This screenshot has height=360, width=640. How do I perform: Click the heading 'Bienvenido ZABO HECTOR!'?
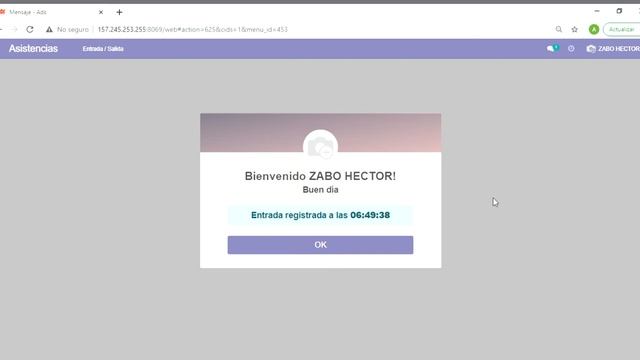320,176
